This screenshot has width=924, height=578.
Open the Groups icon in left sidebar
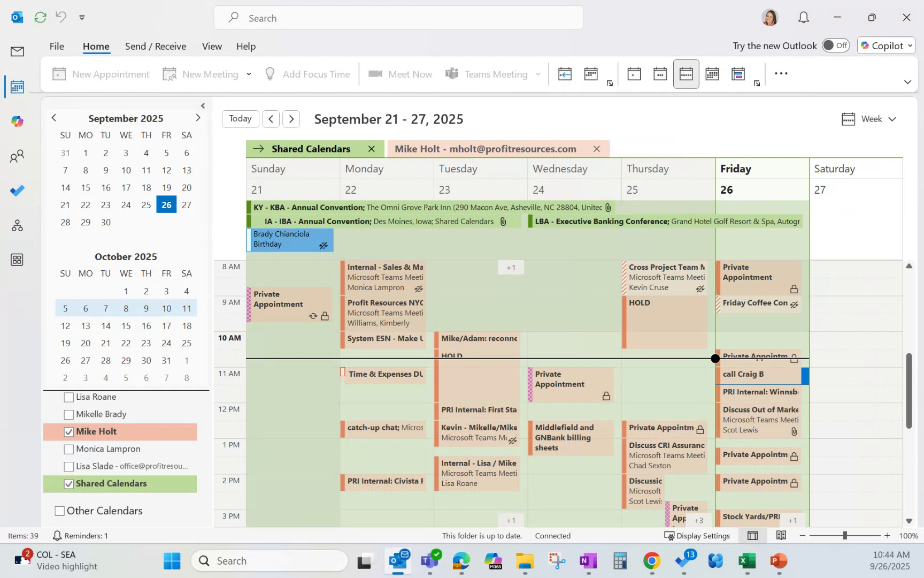[x=17, y=225]
